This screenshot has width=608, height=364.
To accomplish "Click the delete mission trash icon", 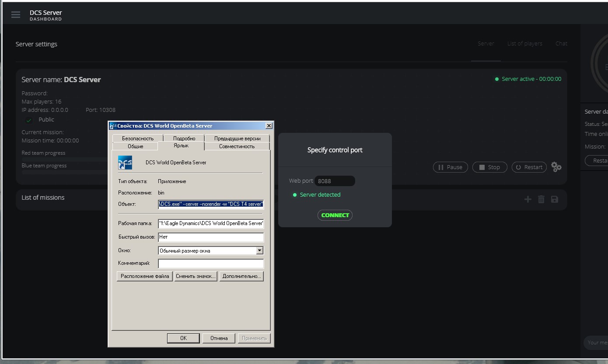I will [541, 199].
